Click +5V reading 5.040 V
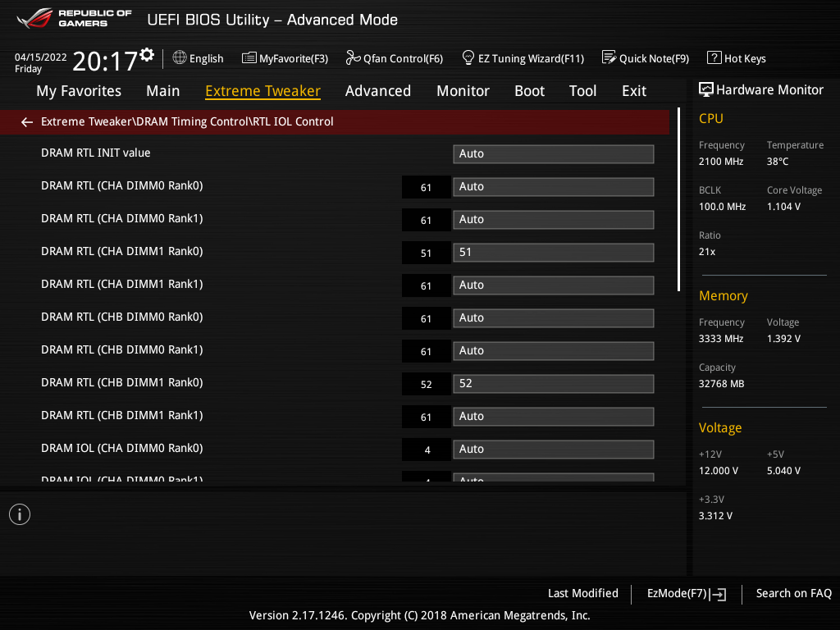 [x=783, y=470]
